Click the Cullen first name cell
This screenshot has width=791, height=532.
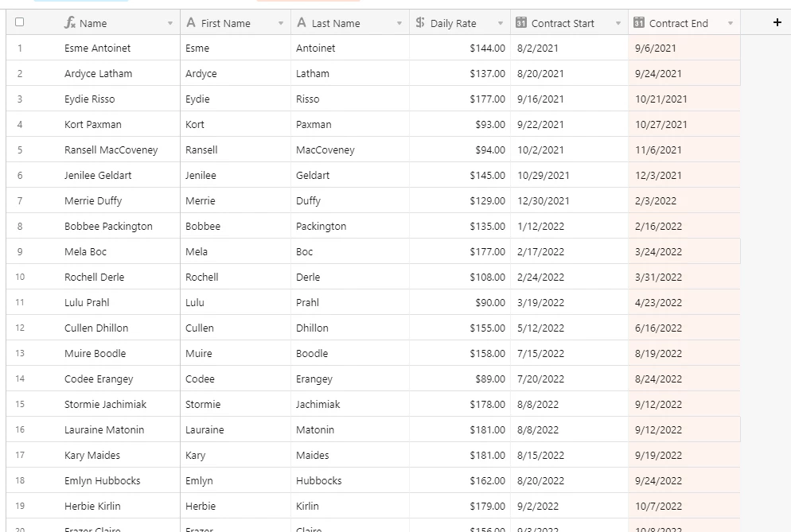click(236, 328)
